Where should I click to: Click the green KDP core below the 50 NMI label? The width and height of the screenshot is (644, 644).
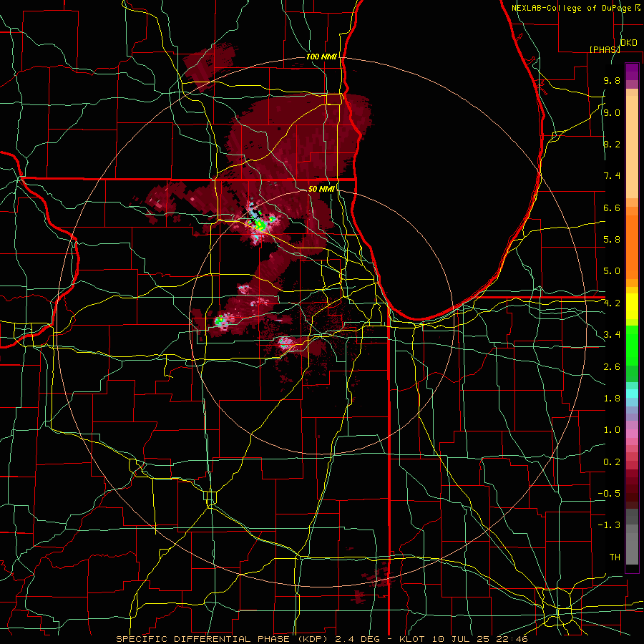tap(260, 224)
